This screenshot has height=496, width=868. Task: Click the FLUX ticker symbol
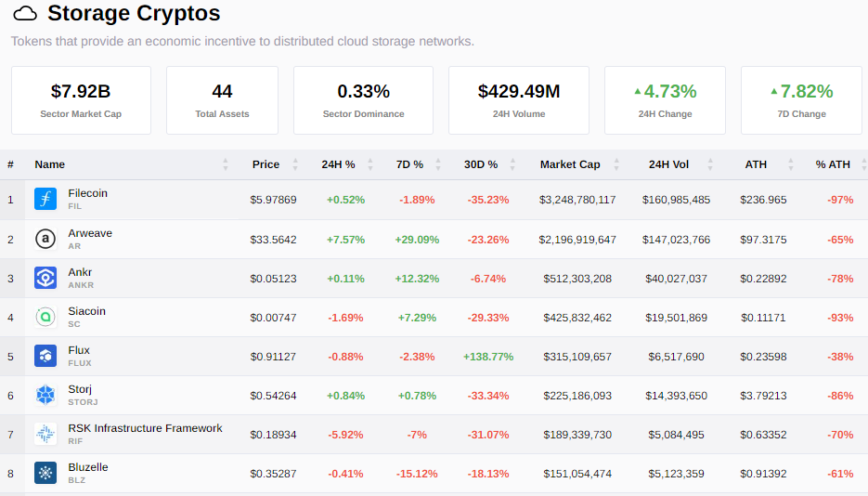80,363
